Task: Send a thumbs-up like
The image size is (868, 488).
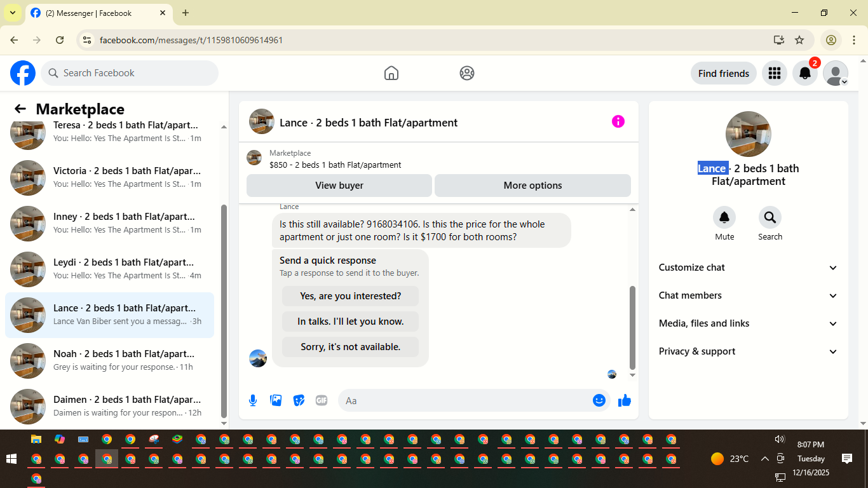Action: pos(625,400)
